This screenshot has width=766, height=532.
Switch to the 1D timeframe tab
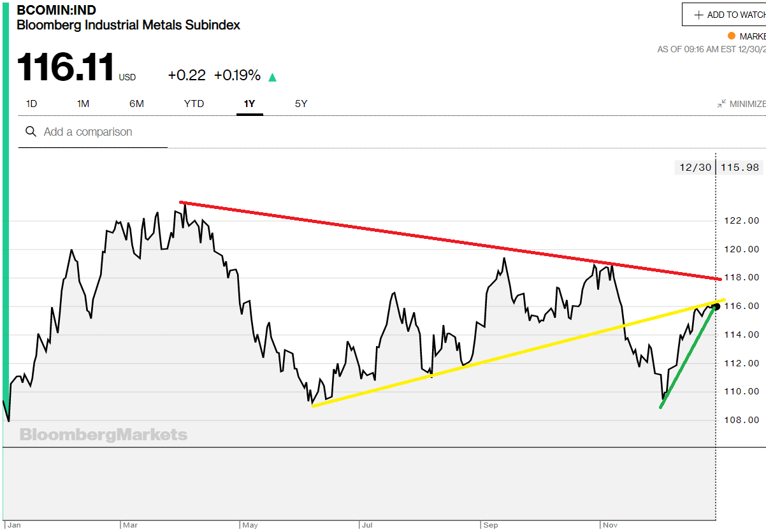coord(31,103)
